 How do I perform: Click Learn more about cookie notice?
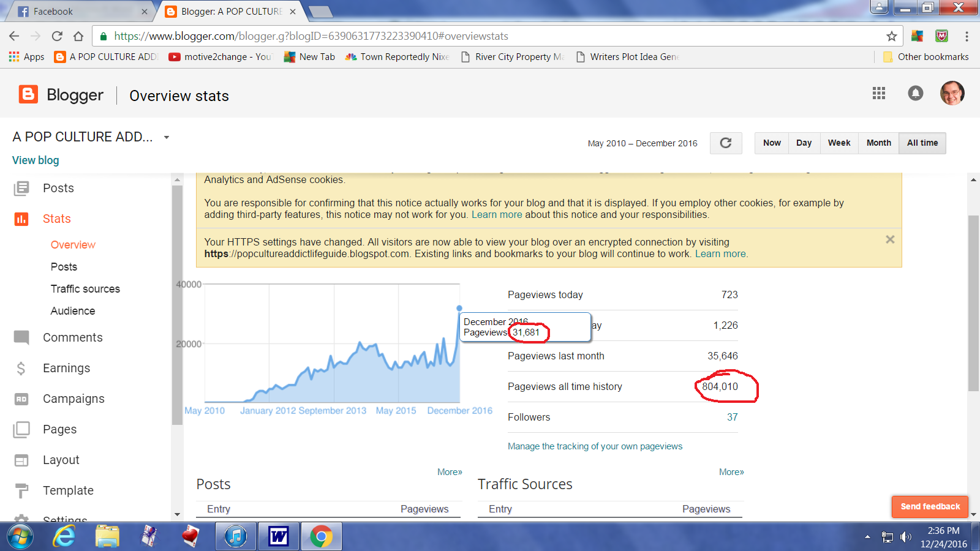(x=497, y=214)
